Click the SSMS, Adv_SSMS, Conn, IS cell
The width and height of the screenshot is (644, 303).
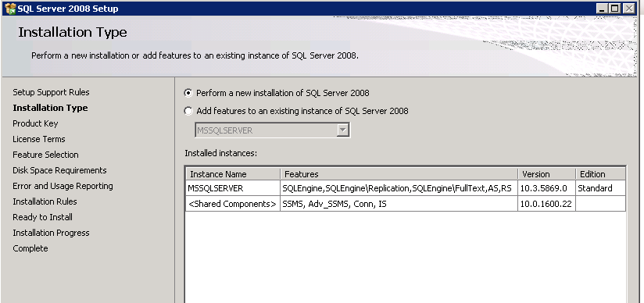point(399,204)
